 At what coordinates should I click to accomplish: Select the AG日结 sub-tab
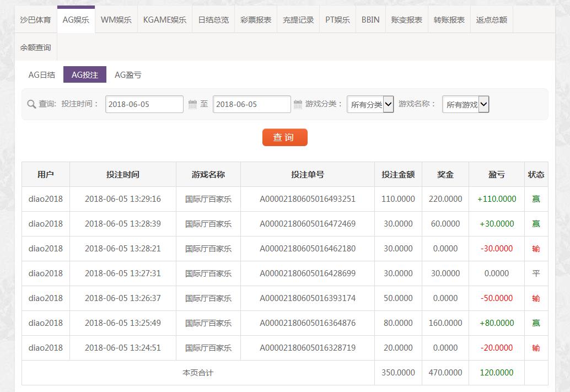click(x=42, y=74)
